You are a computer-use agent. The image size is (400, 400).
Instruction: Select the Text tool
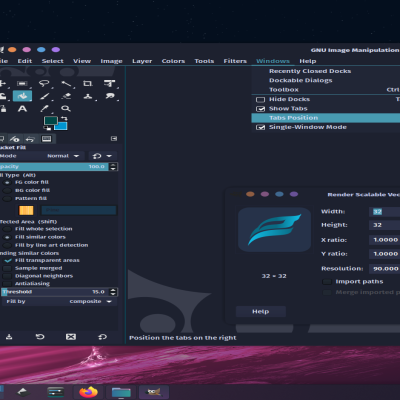(x=22, y=109)
